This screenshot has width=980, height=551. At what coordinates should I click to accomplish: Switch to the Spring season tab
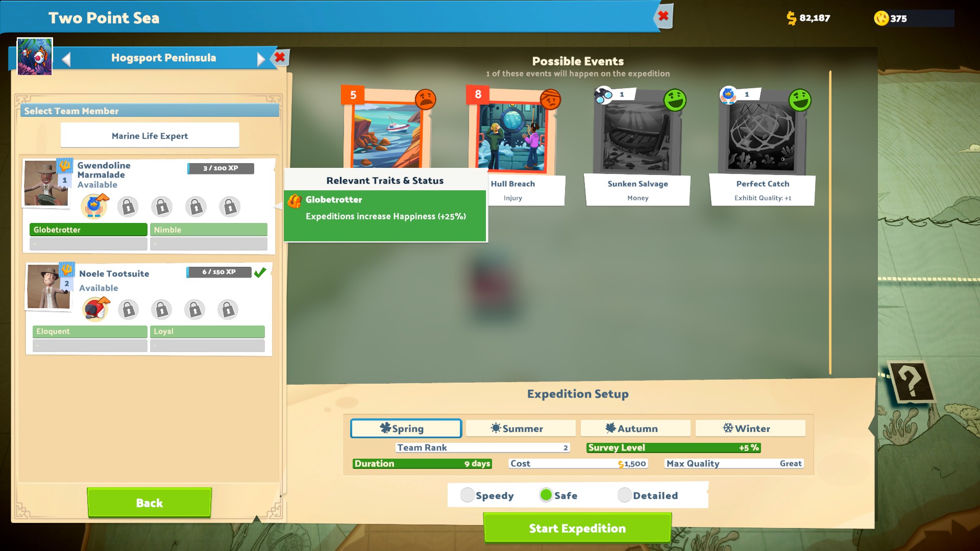coord(406,429)
